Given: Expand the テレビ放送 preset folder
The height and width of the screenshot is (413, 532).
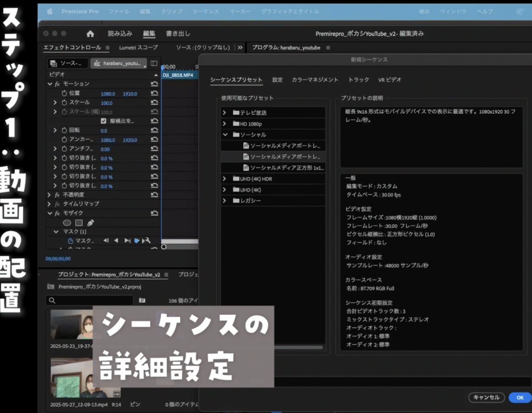Looking at the screenshot, I should click(x=224, y=112).
